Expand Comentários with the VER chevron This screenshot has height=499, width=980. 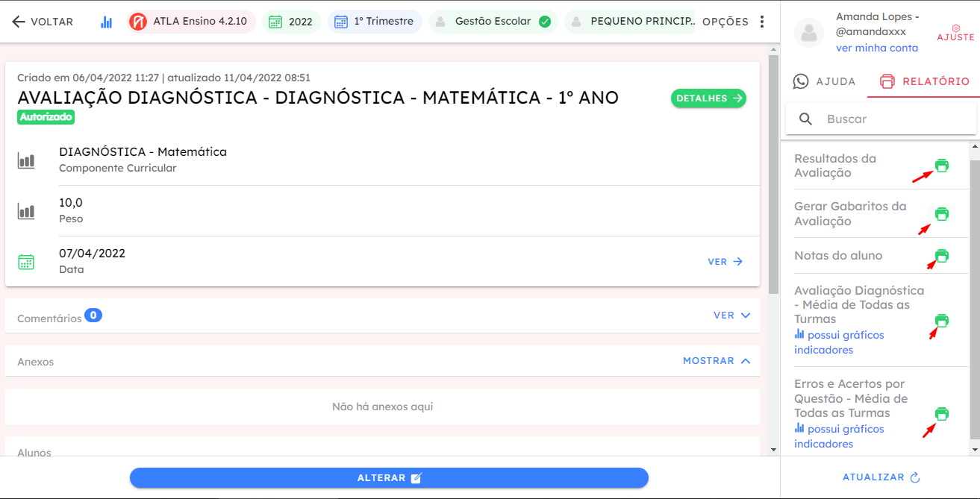point(732,316)
